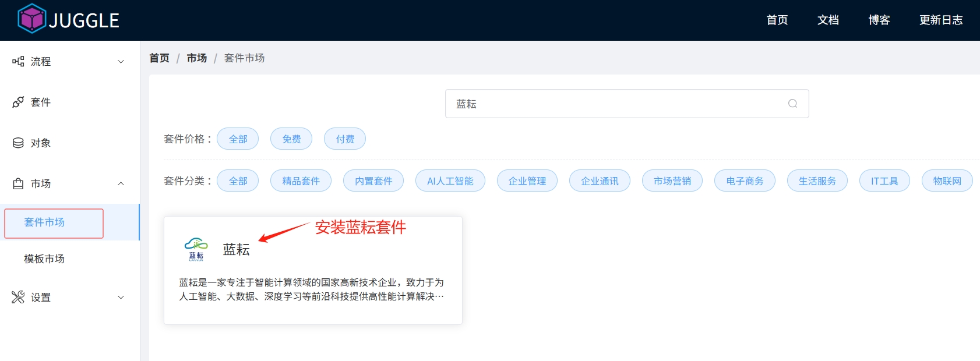Screen dimensions: 980x361
Task: Filter the price by 付费
Action: point(345,139)
